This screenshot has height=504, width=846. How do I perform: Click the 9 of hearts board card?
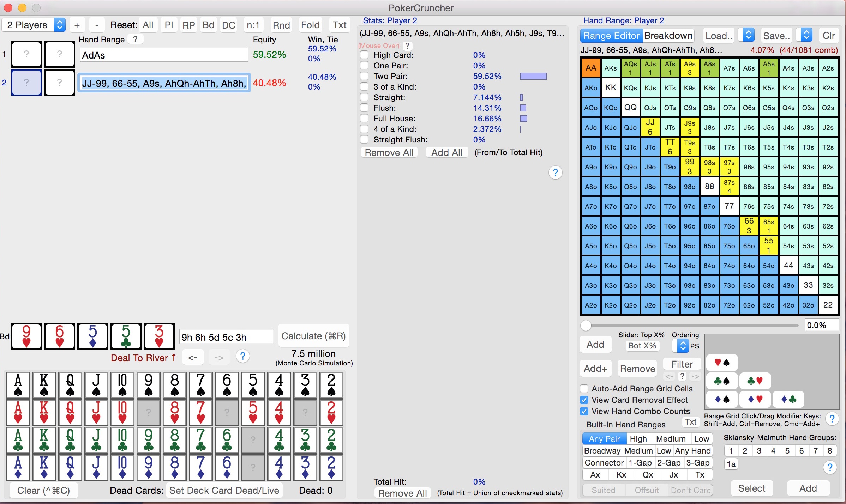coord(26,336)
